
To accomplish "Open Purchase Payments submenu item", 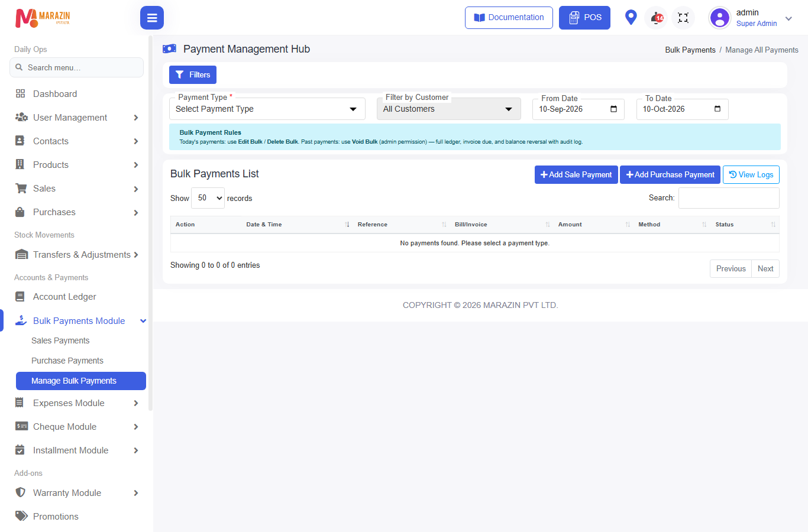I will tap(67, 361).
